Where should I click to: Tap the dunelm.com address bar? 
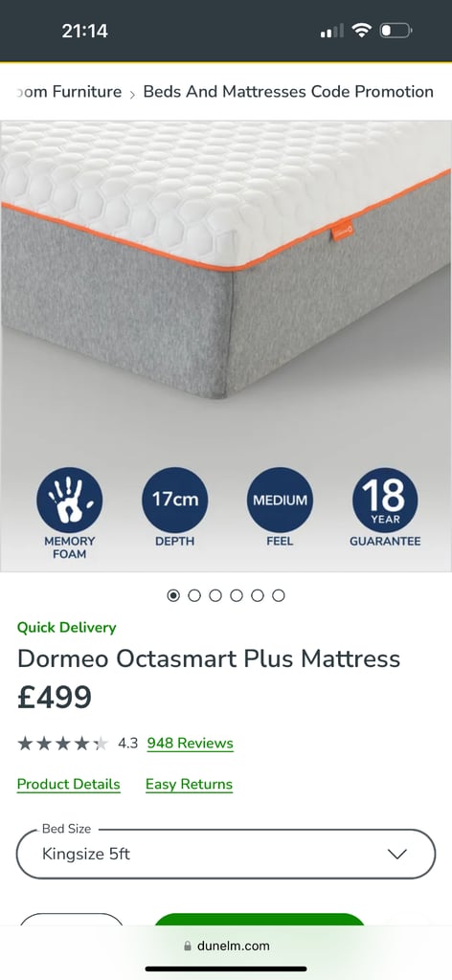[226, 947]
